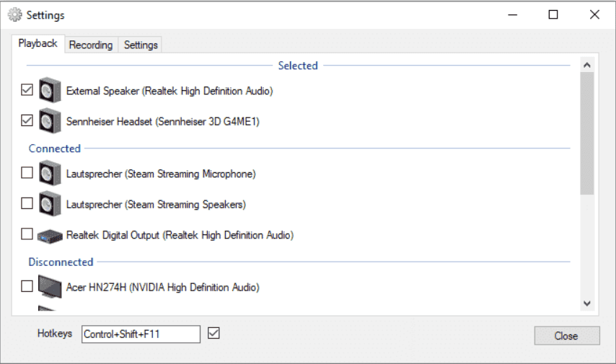The height and width of the screenshot is (364, 616).
Task: Click the Acer HN274H monitor icon
Action: (x=50, y=286)
